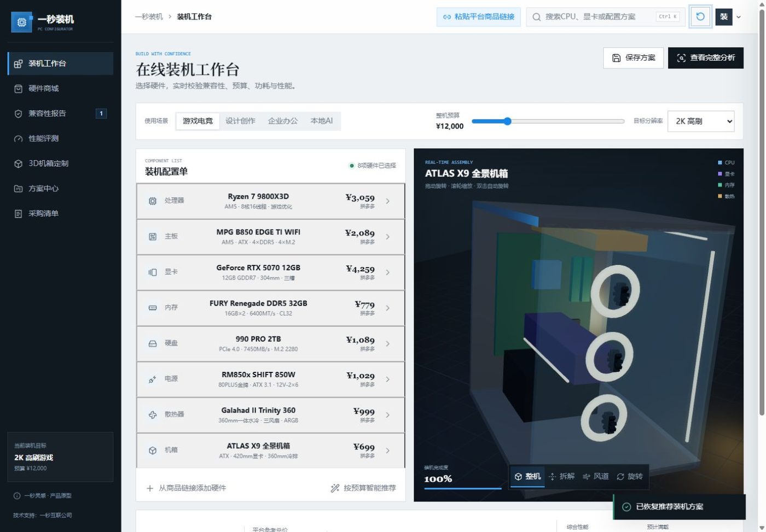
Task: Click the success check icon in the toast
Action: (x=627, y=507)
